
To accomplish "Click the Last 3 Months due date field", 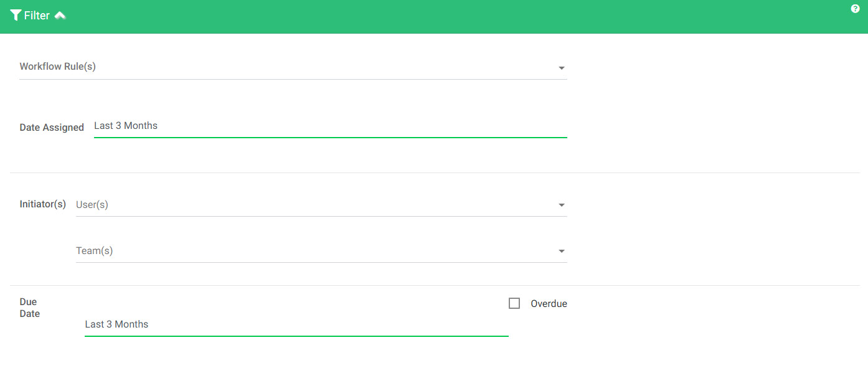I will coord(249,324).
